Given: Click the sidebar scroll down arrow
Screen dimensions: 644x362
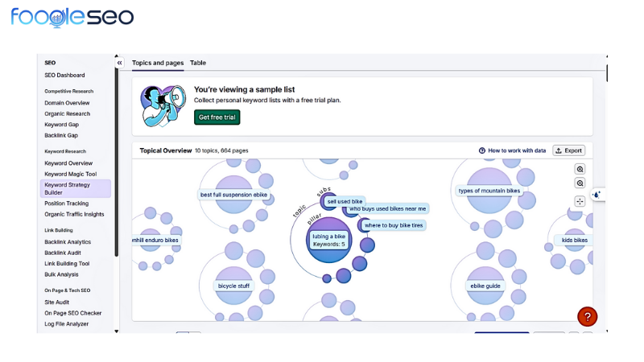Looking at the screenshot, I should pos(116,331).
